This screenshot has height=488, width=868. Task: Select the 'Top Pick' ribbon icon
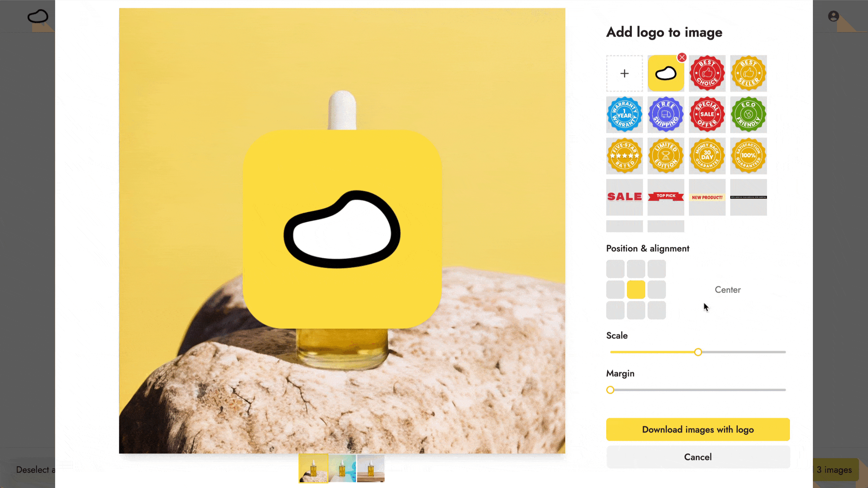[666, 197]
